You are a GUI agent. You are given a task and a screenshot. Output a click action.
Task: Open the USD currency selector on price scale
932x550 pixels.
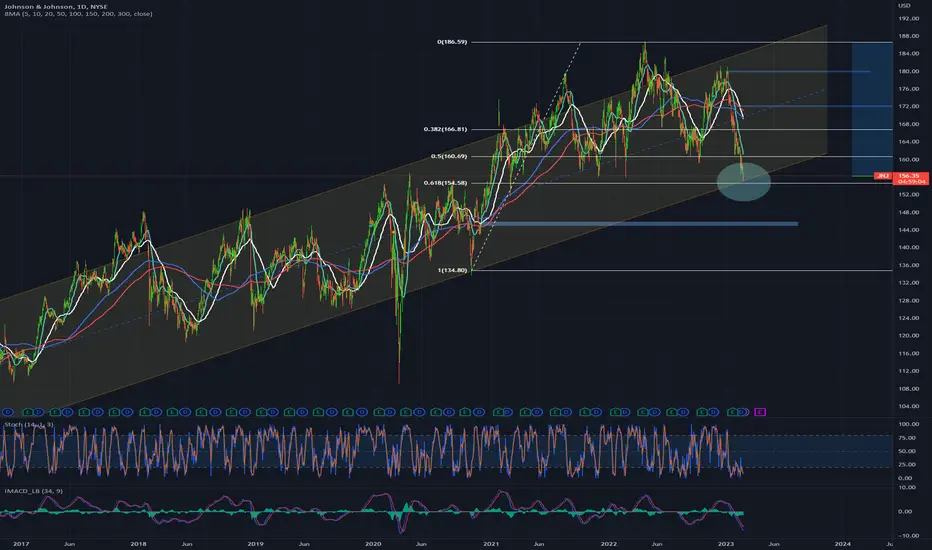(904, 5)
